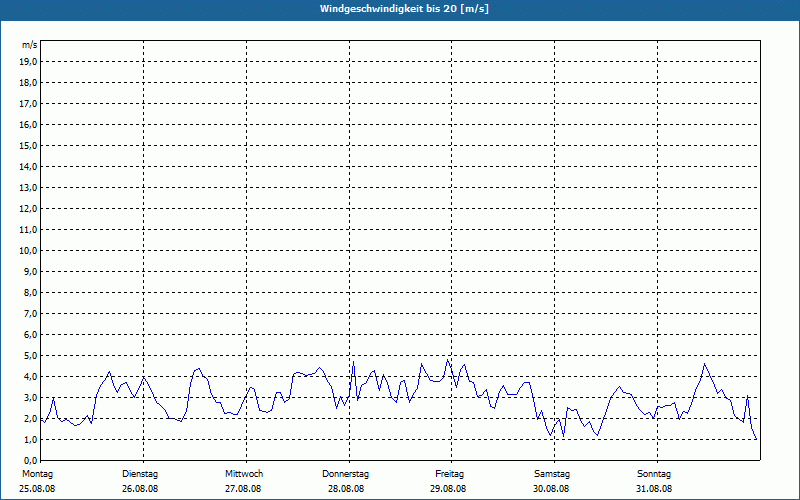Screen dimensions: 800x500
Task: Click the 2,0 axis value
Action: (x=30, y=418)
